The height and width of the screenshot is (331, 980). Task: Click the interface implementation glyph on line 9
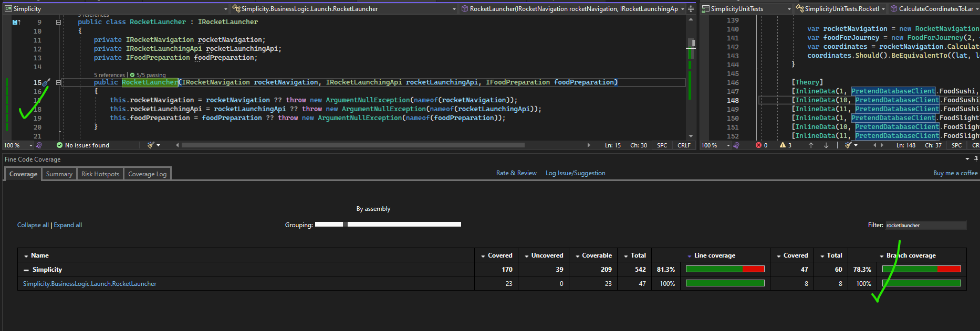pyautogui.click(x=16, y=22)
